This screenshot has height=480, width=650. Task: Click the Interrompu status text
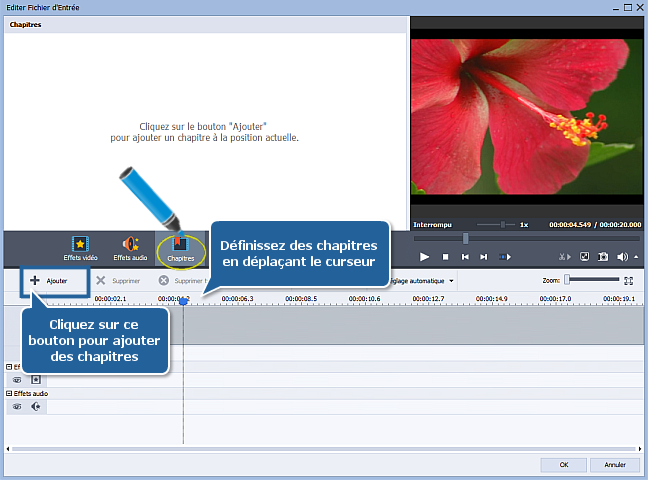click(x=432, y=225)
